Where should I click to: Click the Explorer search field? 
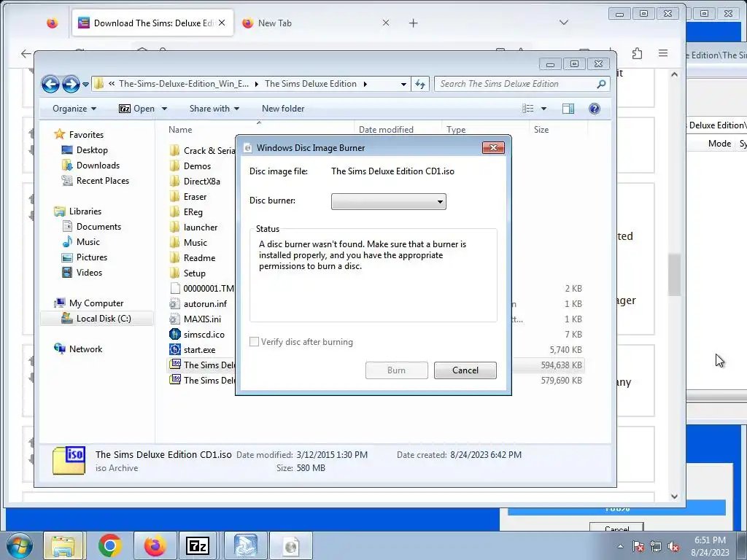point(514,84)
